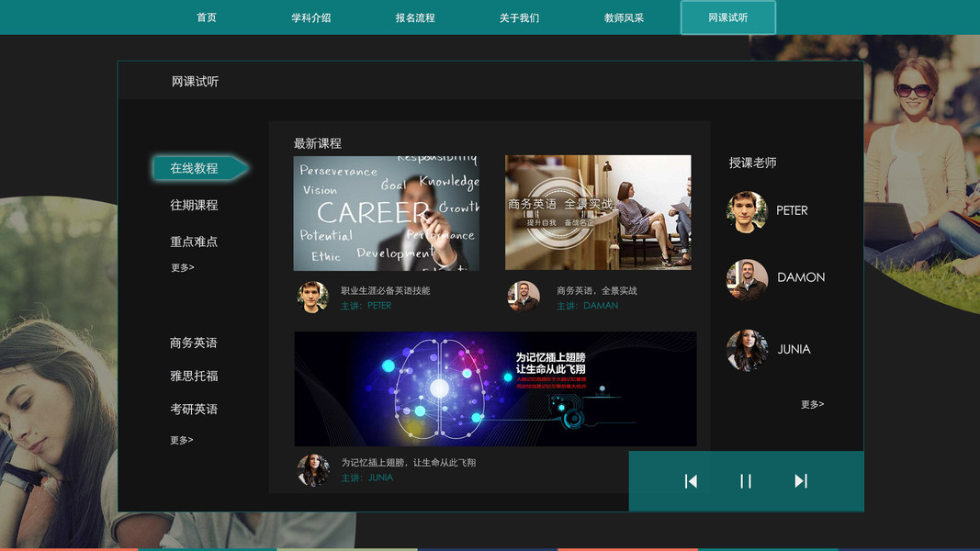The image size is (980, 551).
Task: Click the 授课老师 section heading
Action: [x=752, y=163]
